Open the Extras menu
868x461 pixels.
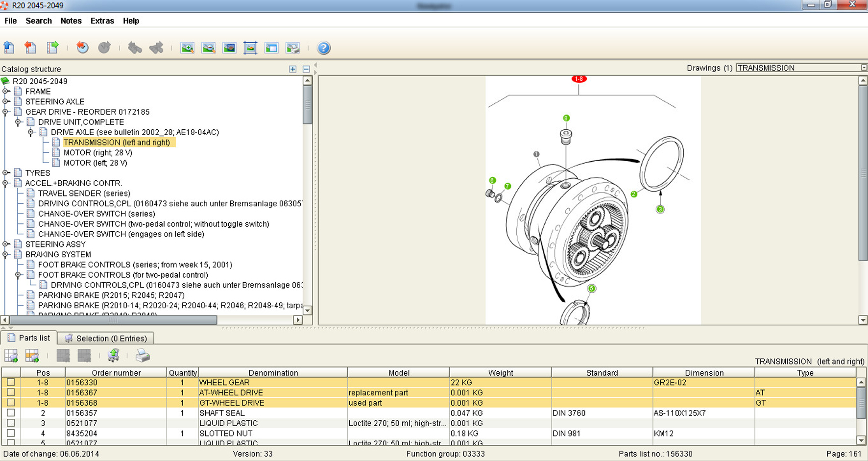(102, 21)
